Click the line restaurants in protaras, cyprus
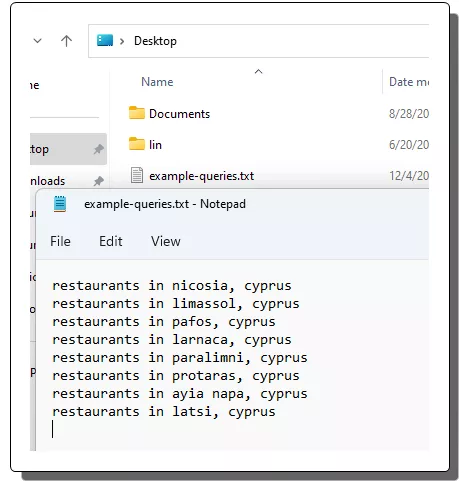The height and width of the screenshot is (481, 459). coord(176,376)
